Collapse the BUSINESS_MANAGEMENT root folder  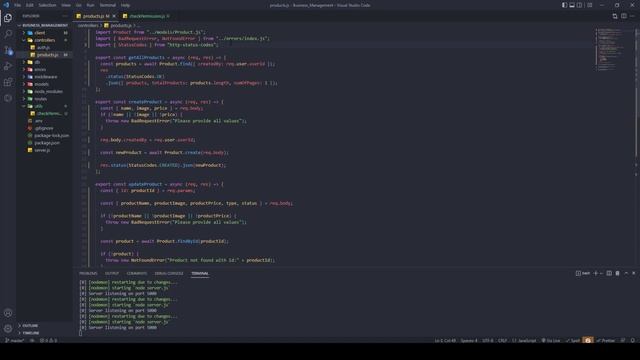44,25
